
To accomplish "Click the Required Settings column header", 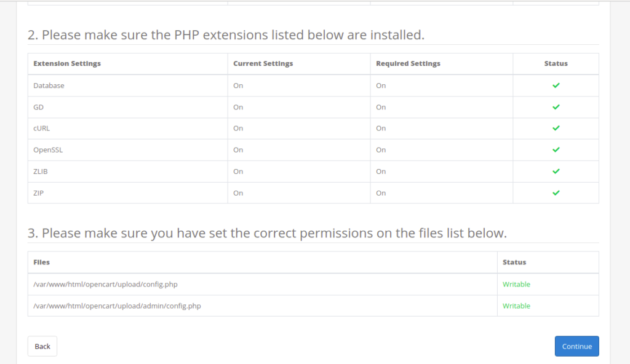I will [x=409, y=63].
